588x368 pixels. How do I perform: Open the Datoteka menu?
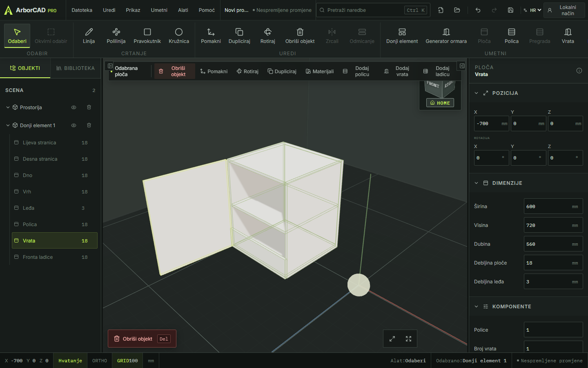pyautogui.click(x=82, y=10)
